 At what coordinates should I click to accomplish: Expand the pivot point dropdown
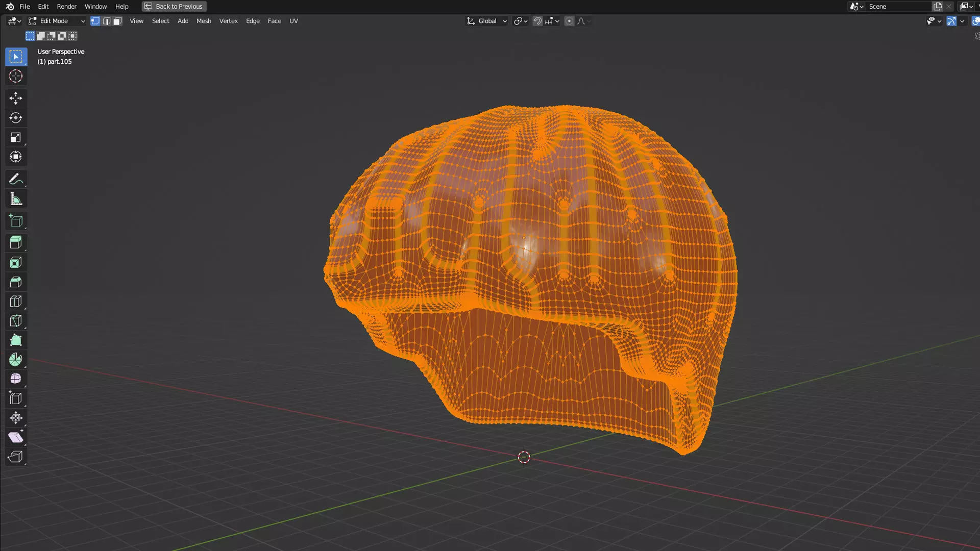click(x=520, y=21)
